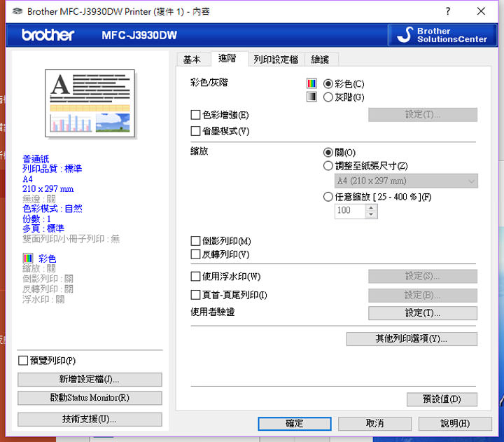Click 210 x 297 mm summary text
The width and height of the screenshot is (504, 442).
tap(48, 189)
